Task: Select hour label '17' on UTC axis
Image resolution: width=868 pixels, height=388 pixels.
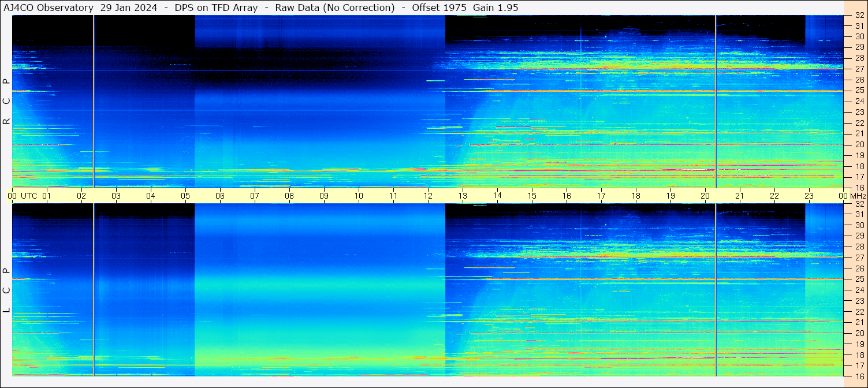Action: click(601, 196)
